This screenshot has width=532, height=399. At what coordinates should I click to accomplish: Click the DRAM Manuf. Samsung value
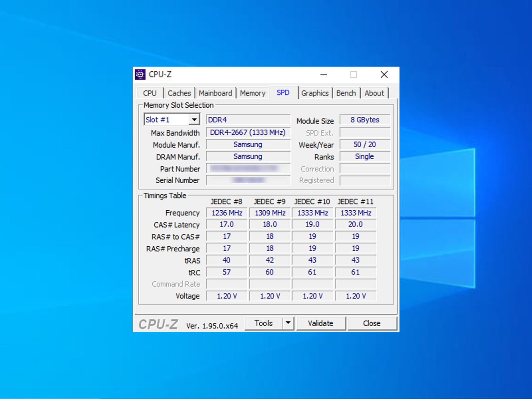click(x=248, y=156)
